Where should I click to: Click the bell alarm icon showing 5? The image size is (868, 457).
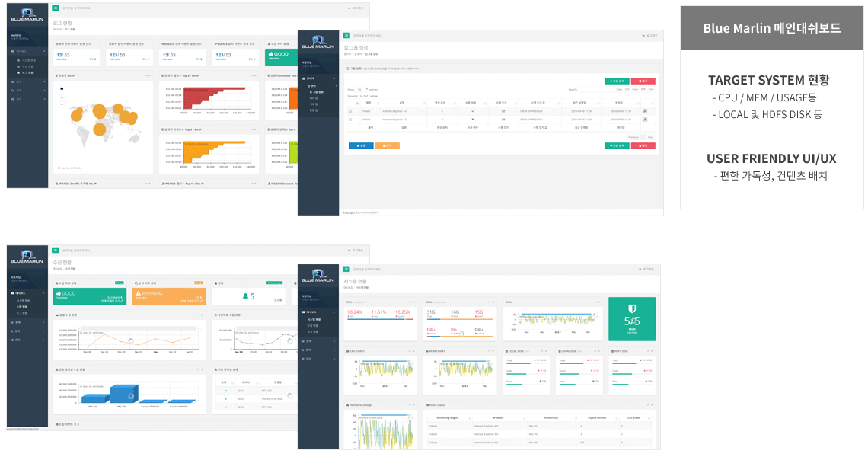pyautogui.click(x=245, y=296)
